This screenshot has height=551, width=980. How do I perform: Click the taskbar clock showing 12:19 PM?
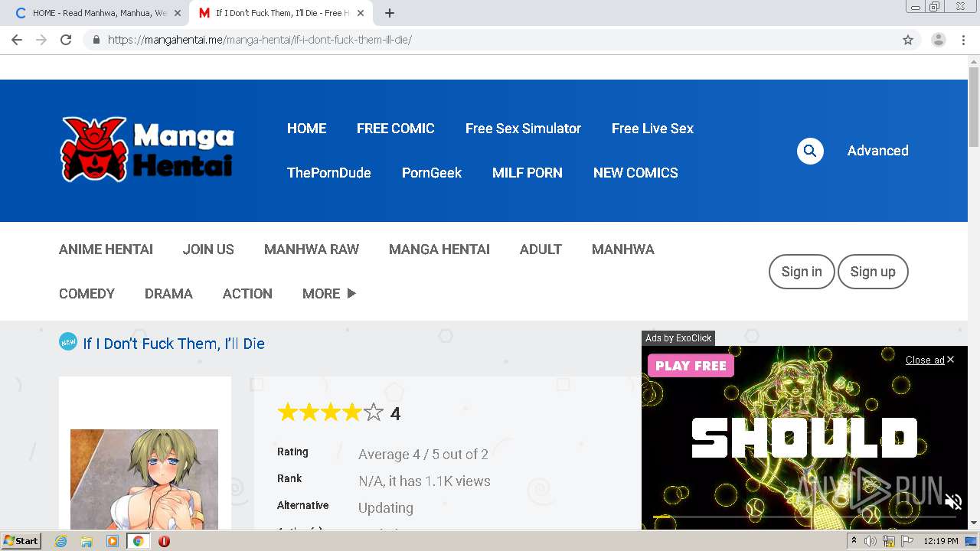941,541
